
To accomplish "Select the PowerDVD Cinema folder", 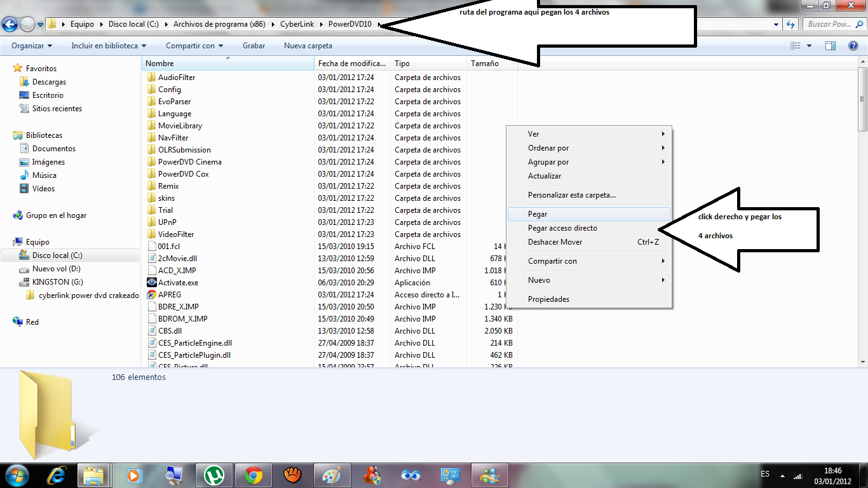I will [190, 162].
